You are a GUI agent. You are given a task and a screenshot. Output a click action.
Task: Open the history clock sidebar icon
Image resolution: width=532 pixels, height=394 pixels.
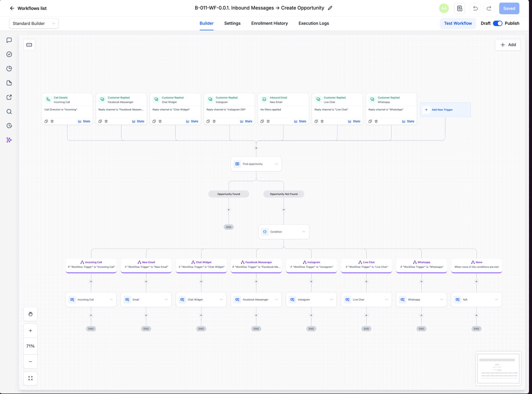[9, 126]
